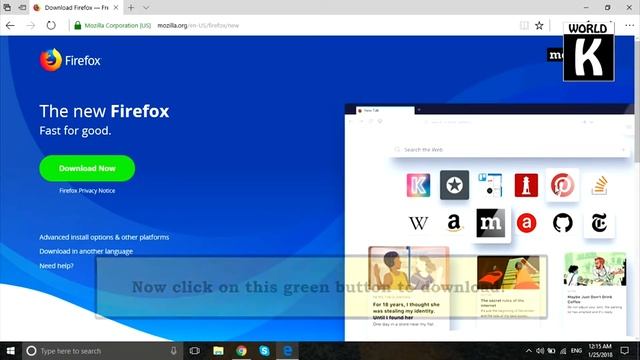This screenshot has height=360, width=640.
Task: Open Skype from the taskbar
Action: pyautogui.click(x=264, y=351)
